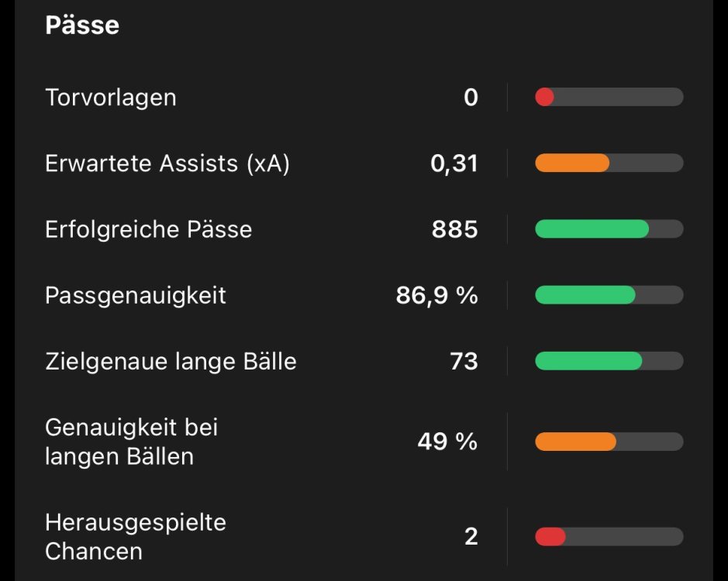The height and width of the screenshot is (581, 728).
Task: Click the orange Genauigkeit bei langen Bällen bar
Action: tap(609, 442)
